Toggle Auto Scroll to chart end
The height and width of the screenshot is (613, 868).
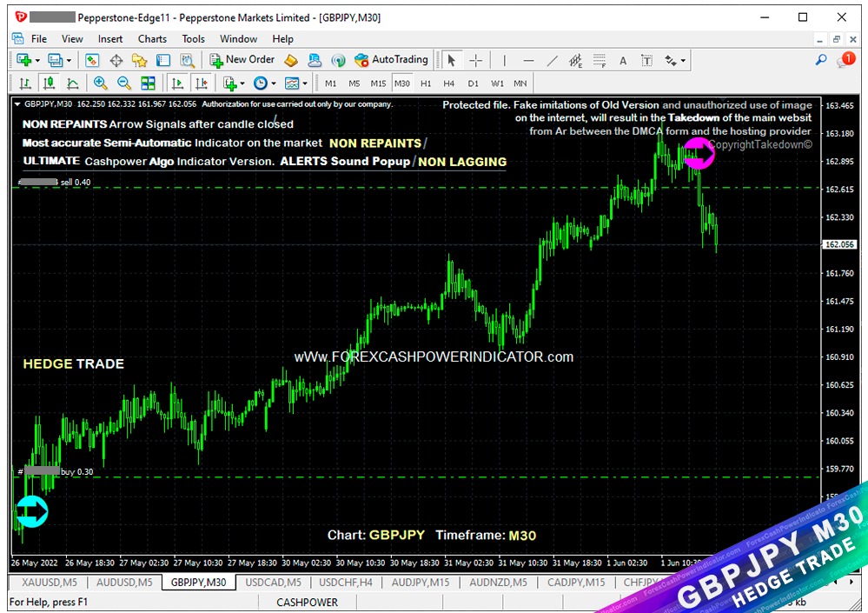(177, 83)
